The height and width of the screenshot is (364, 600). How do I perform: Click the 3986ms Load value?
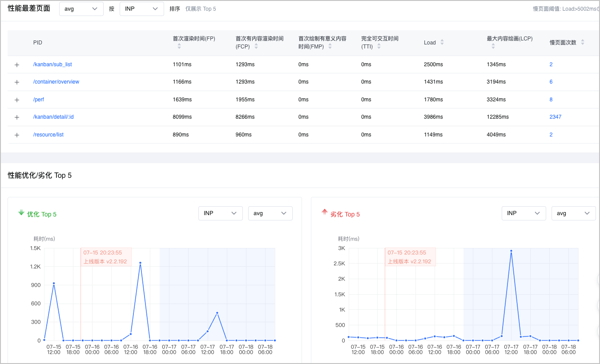tap(434, 117)
